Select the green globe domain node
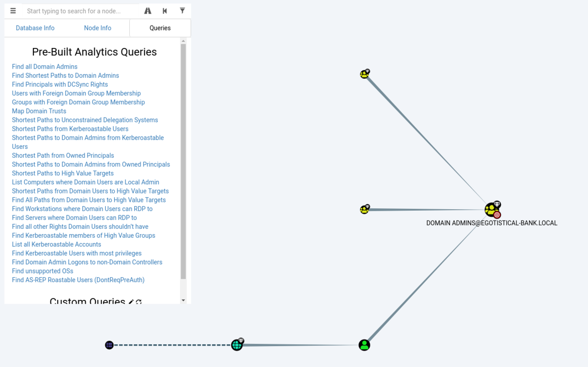 click(x=237, y=345)
